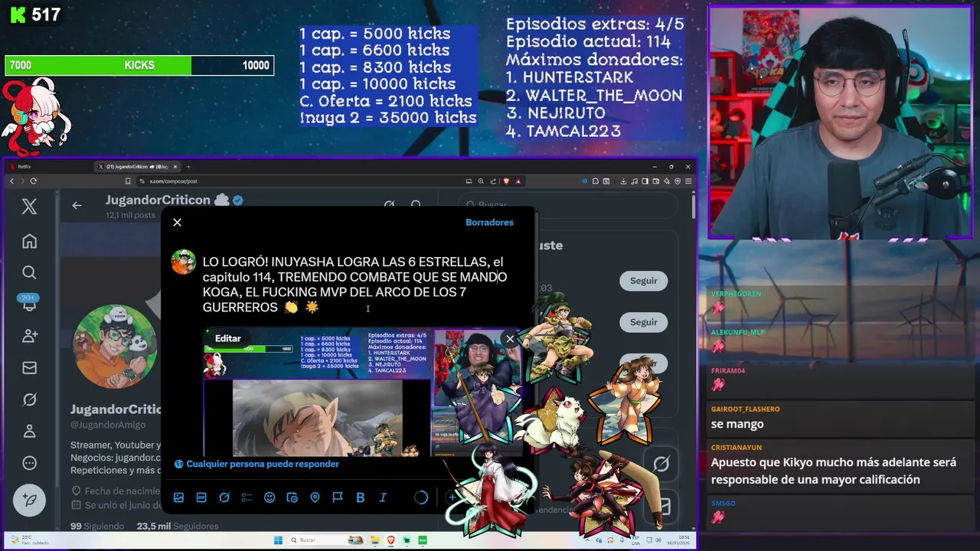The height and width of the screenshot is (551, 980).
Task: Open the Brave hamburger menu
Action: point(689,181)
